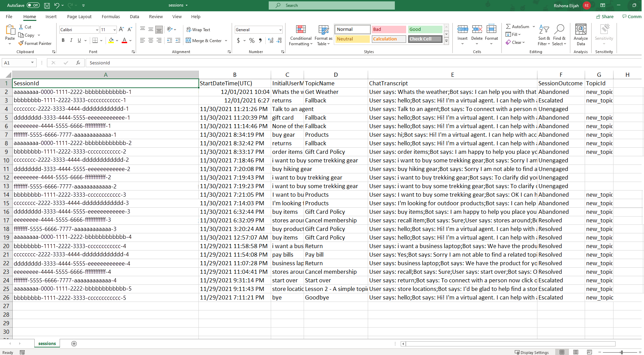Image resolution: width=644 pixels, height=355 pixels.
Task: Click Format as Table icon
Action: click(324, 35)
